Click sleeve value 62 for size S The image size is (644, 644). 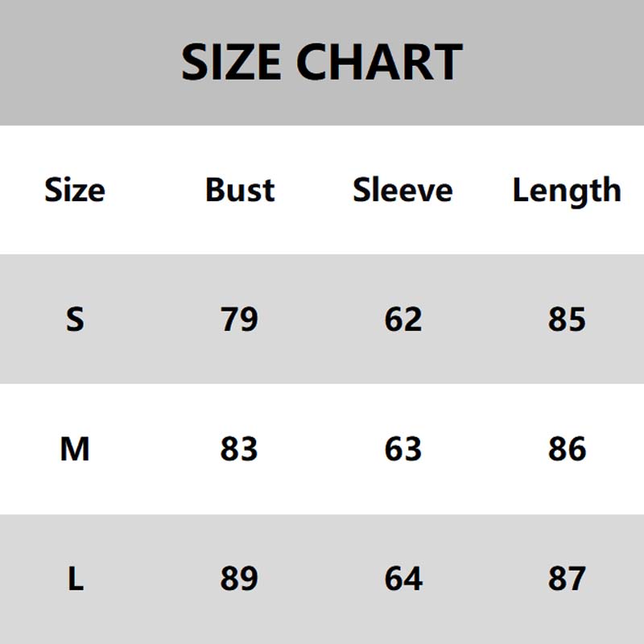tap(403, 320)
